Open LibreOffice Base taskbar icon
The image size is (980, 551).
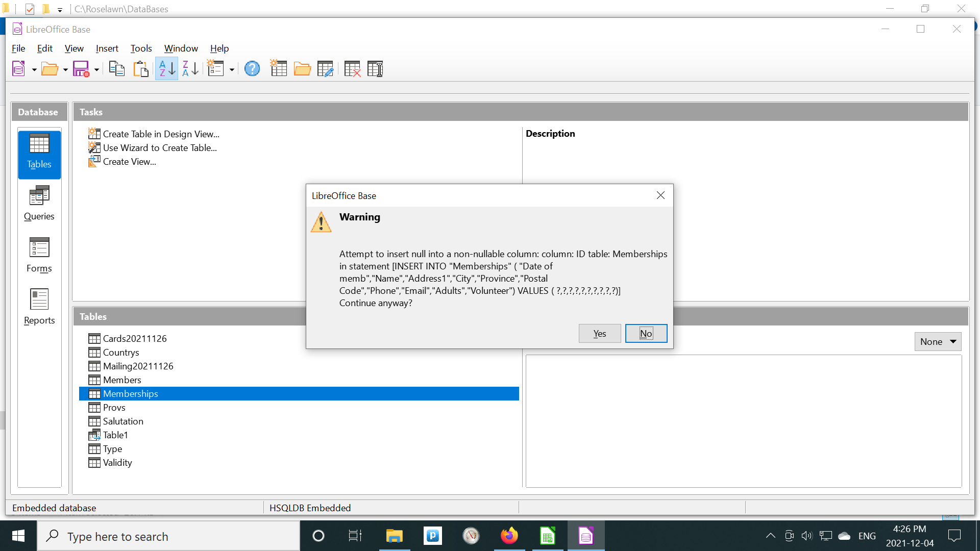586,536
